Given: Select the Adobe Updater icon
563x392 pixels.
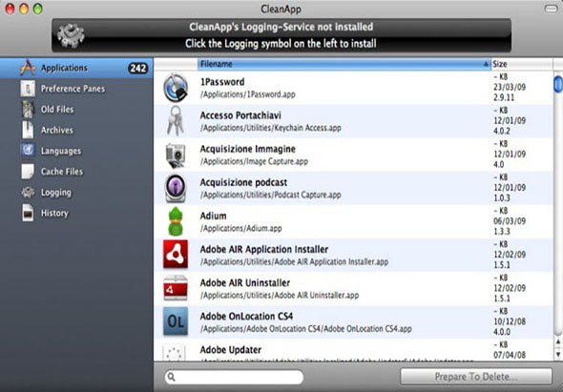Looking at the screenshot, I should 174,353.
